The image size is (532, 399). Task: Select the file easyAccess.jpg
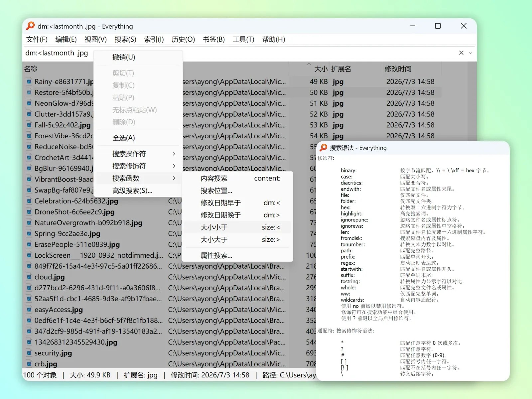tap(59, 310)
